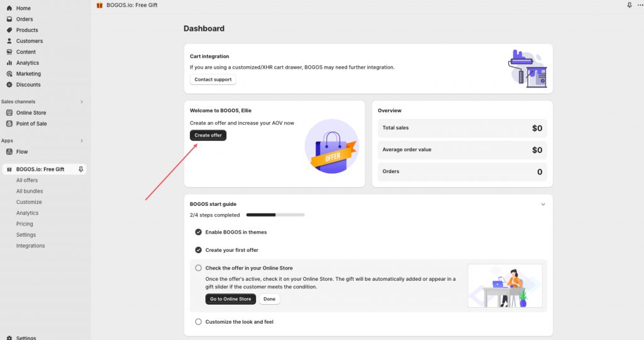Open Customize in BOGOS menu
Viewport: 644px width, 340px height.
click(29, 202)
